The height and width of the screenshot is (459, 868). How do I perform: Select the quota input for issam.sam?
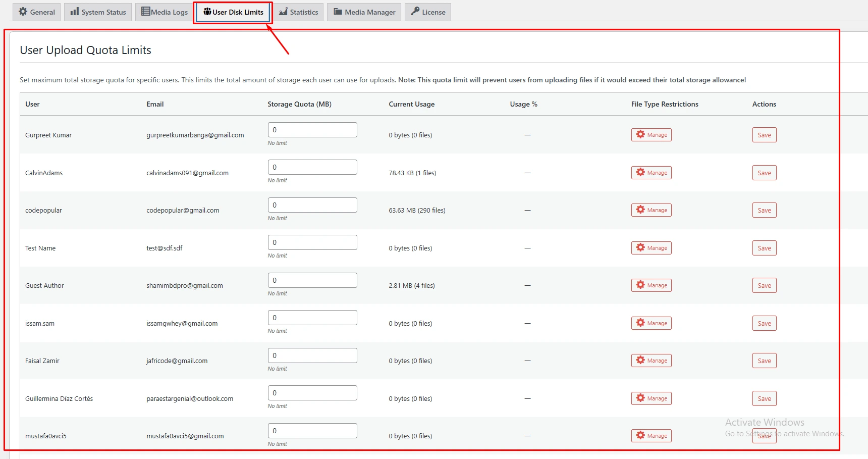point(312,317)
